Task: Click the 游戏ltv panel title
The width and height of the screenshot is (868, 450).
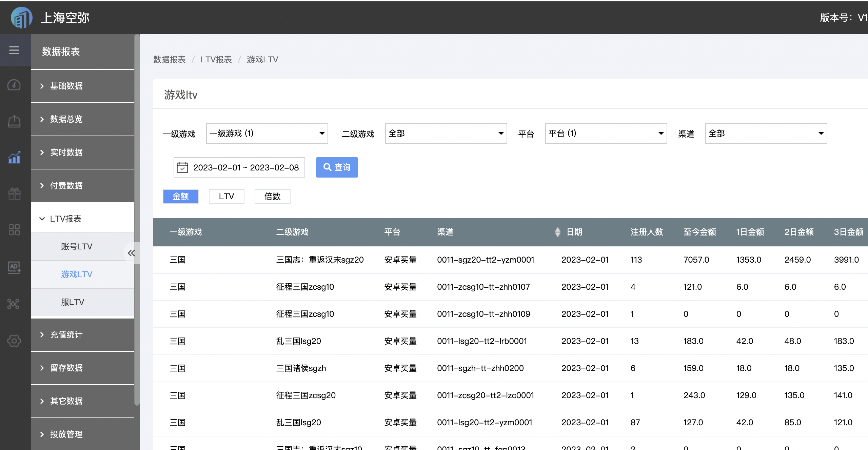Action: click(181, 95)
